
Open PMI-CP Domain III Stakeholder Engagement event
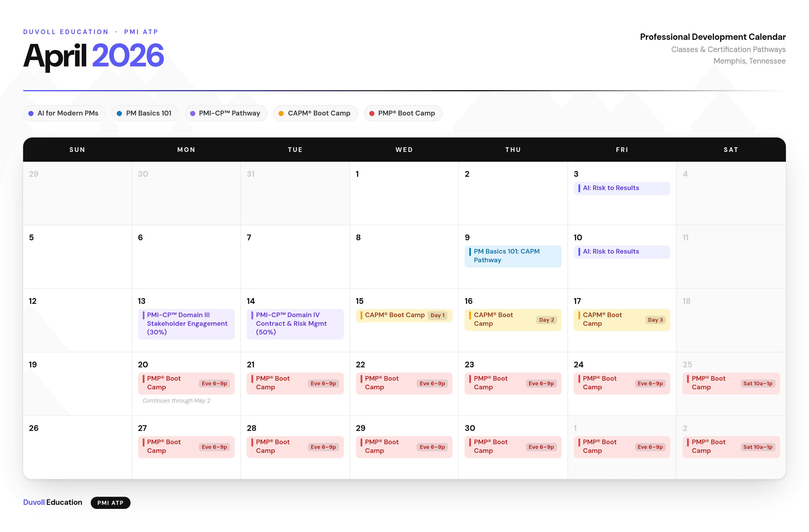point(186,324)
